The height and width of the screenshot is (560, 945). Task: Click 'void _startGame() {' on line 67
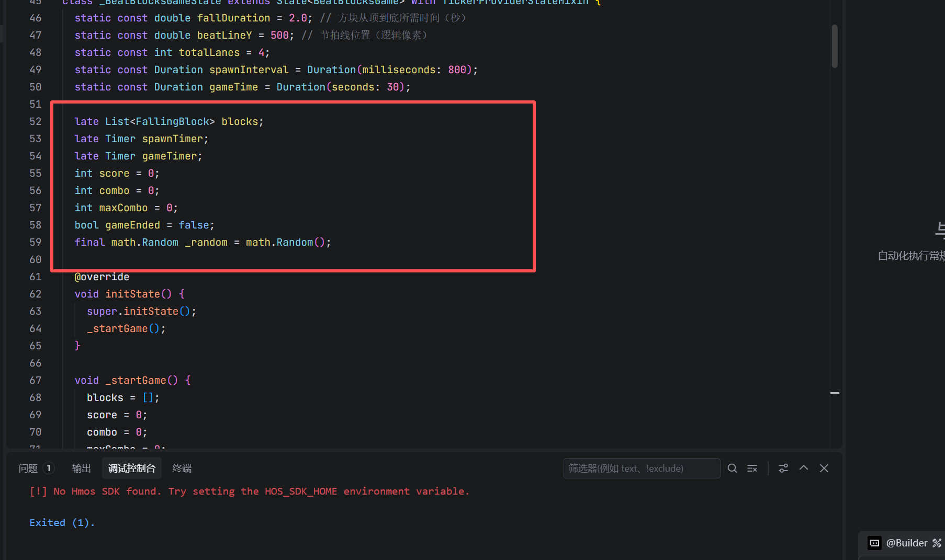pos(132,380)
